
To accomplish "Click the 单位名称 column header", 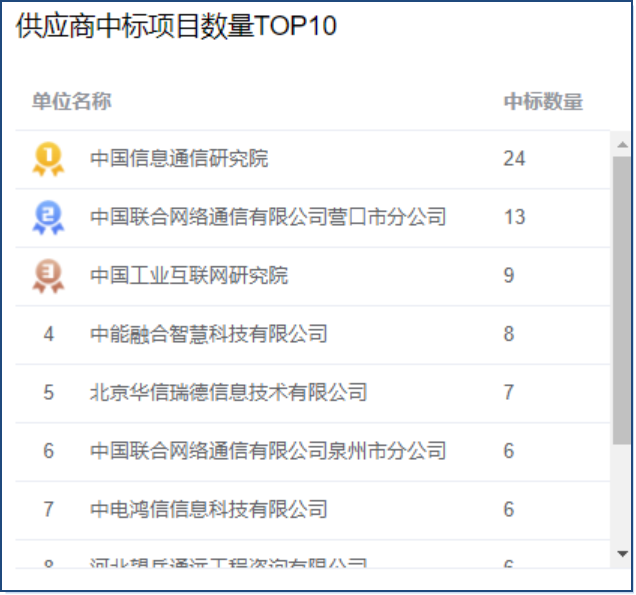I will [x=71, y=101].
